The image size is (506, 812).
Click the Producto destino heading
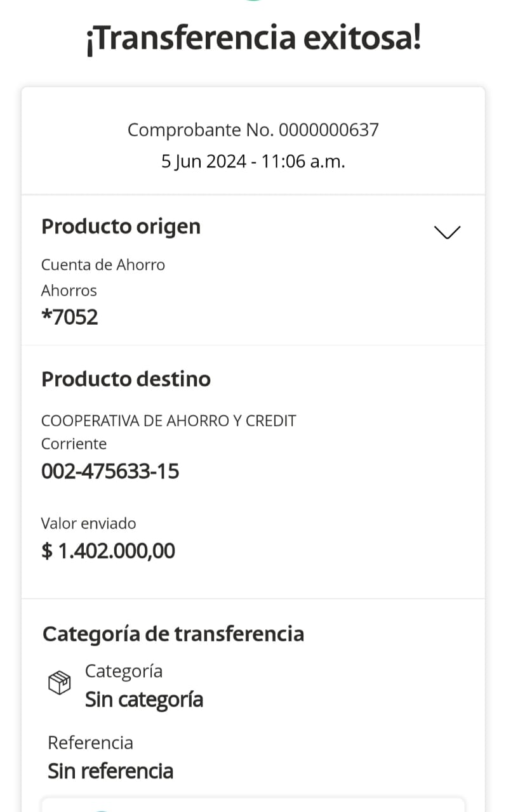point(126,379)
